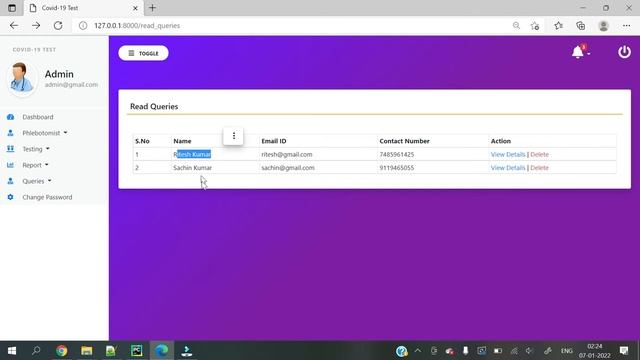Expand the Phlebotomist menu
640x360 pixels.
tap(44, 133)
